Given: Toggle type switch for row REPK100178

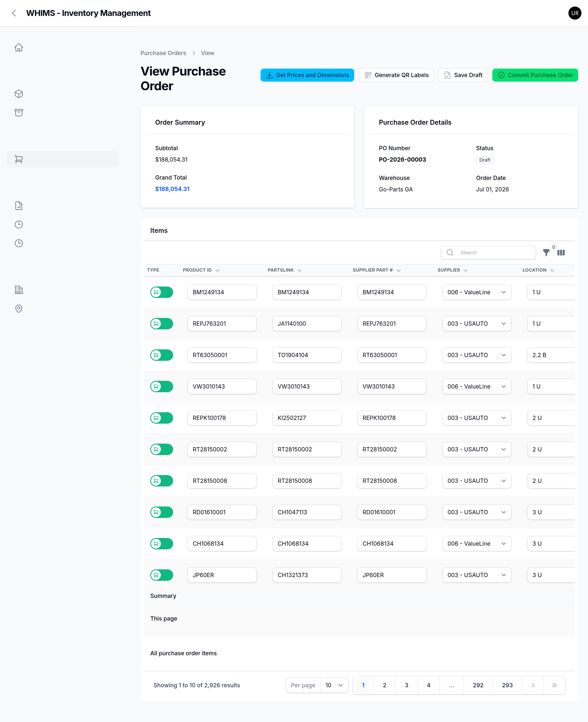Looking at the screenshot, I should [161, 418].
